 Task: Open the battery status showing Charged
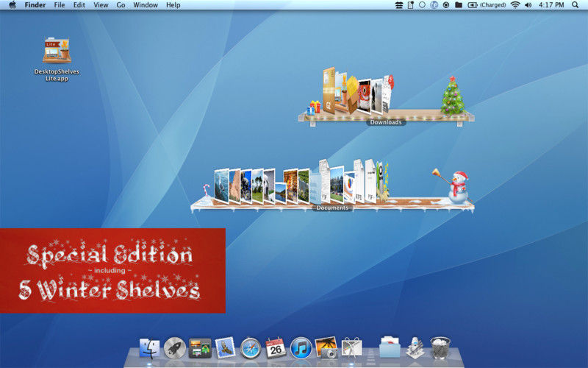click(x=487, y=5)
